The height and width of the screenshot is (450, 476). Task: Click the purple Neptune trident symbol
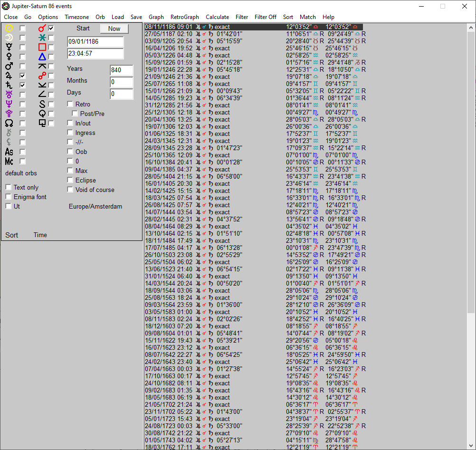click(x=9, y=104)
